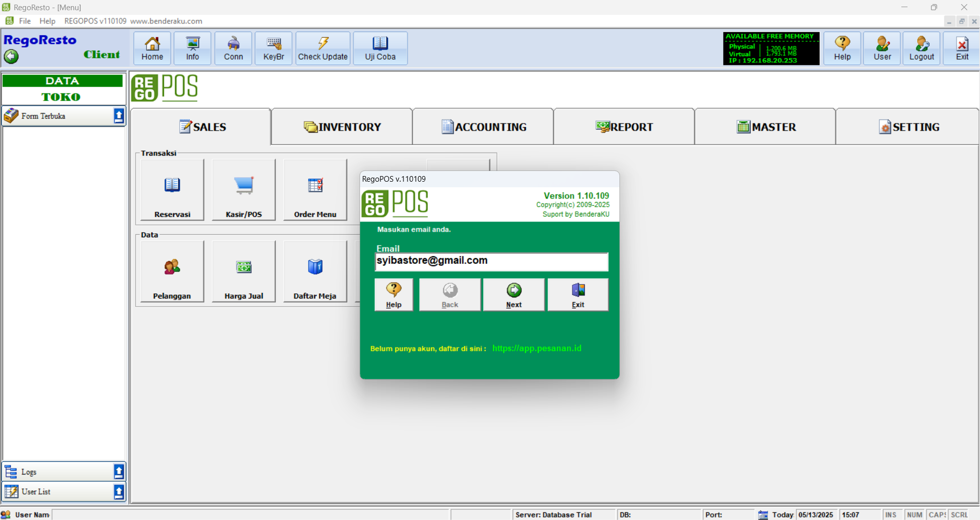
Task: Open the File menu
Action: tap(25, 21)
